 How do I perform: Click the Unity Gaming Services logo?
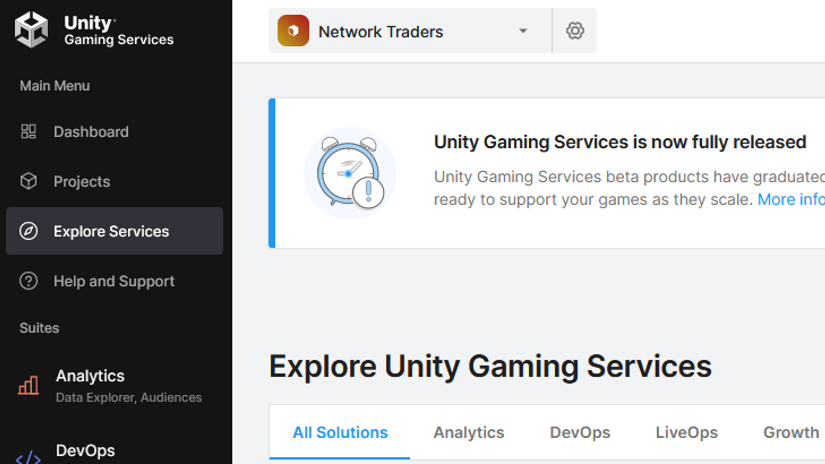94,30
